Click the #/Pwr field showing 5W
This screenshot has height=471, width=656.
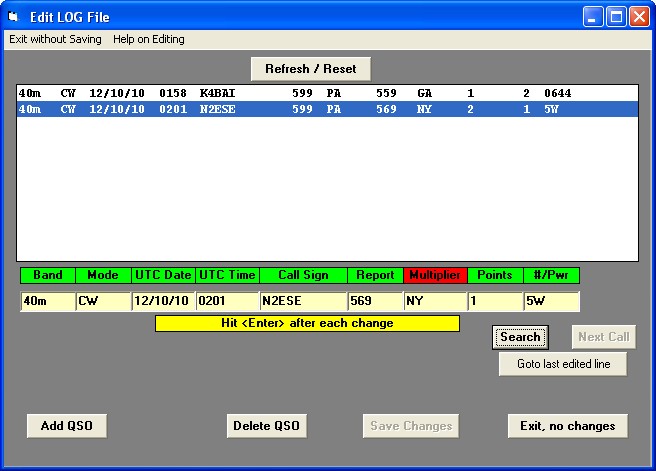[x=551, y=301]
